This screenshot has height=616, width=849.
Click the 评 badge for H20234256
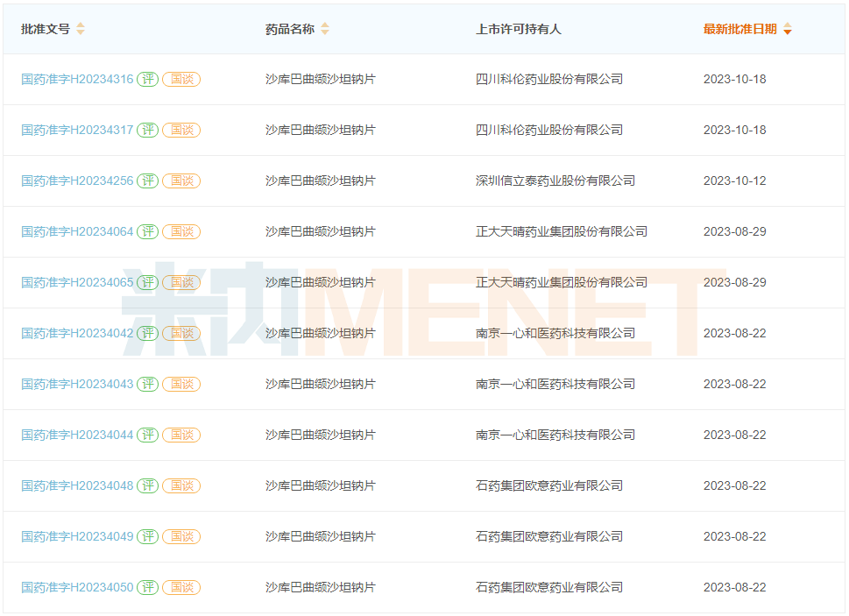(x=147, y=181)
